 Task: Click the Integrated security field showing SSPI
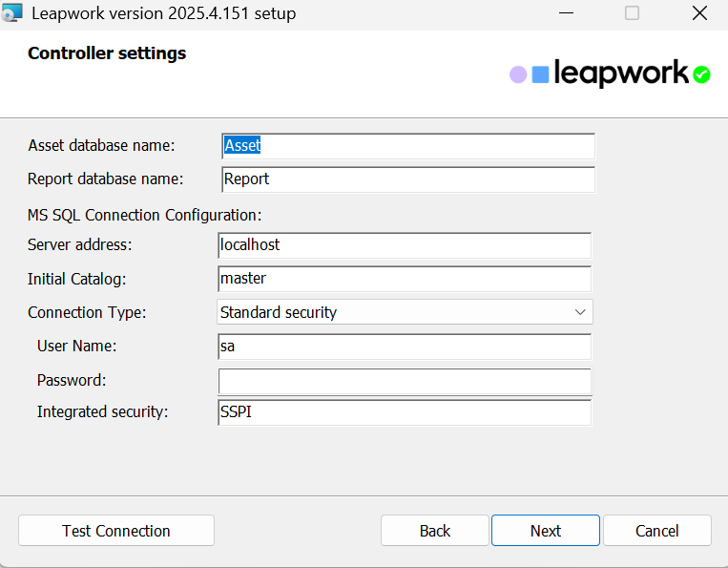click(x=405, y=412)
